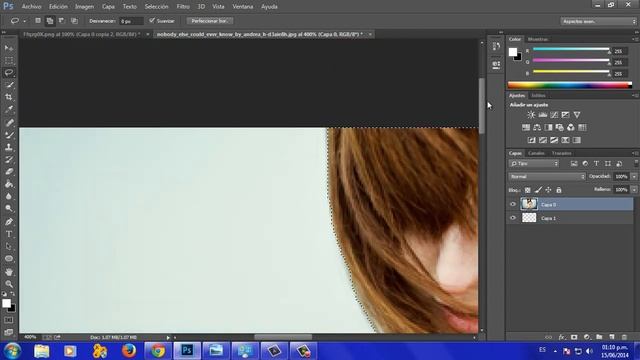Viewport: 640px width, 360px height.
Task: Open layer filter Tipo dropdown
Action: pos(534,164)
